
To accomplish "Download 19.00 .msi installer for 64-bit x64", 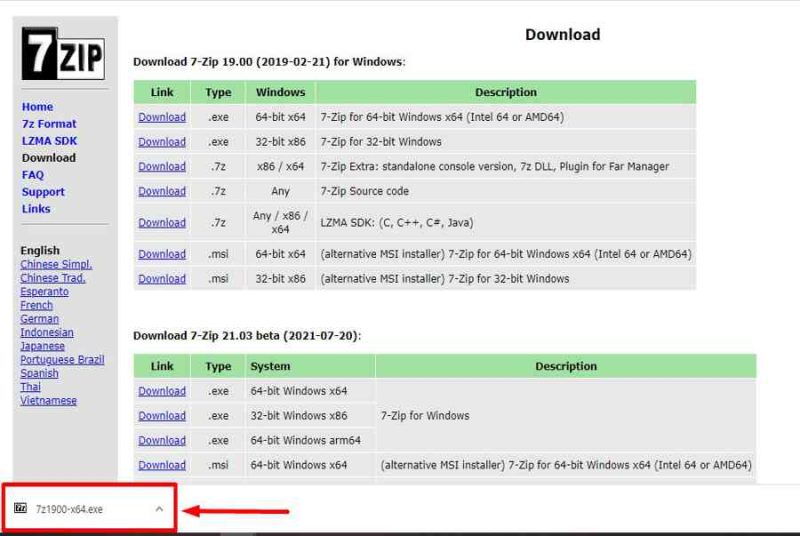I will [162, 254].
